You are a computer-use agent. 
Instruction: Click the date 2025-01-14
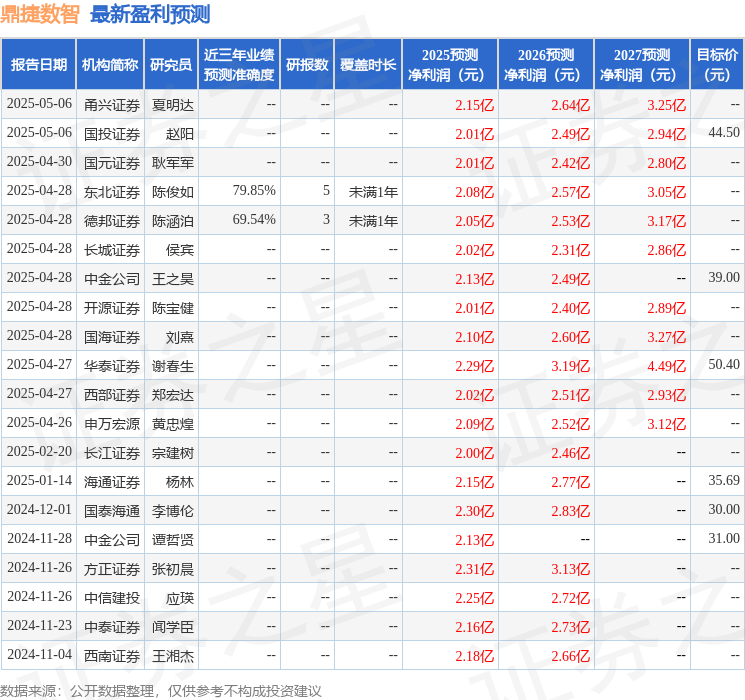(x=39, y=480)
